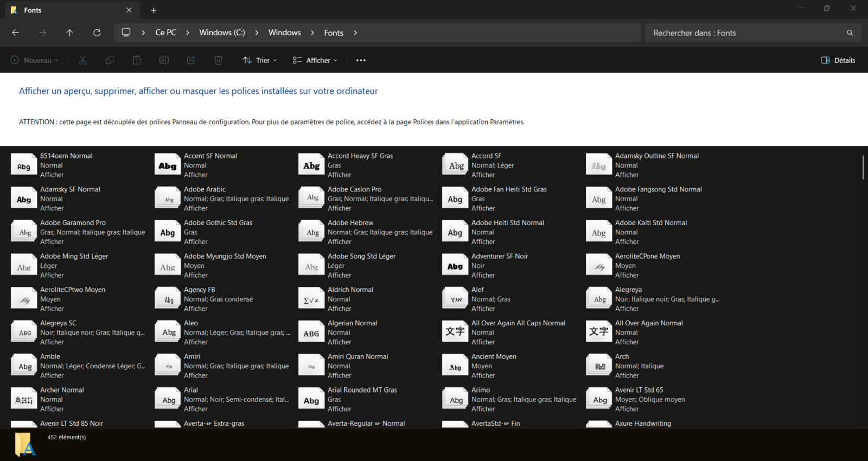
Task: Select the Adobe Arabic font icon
Action: [x=168, y=199]
